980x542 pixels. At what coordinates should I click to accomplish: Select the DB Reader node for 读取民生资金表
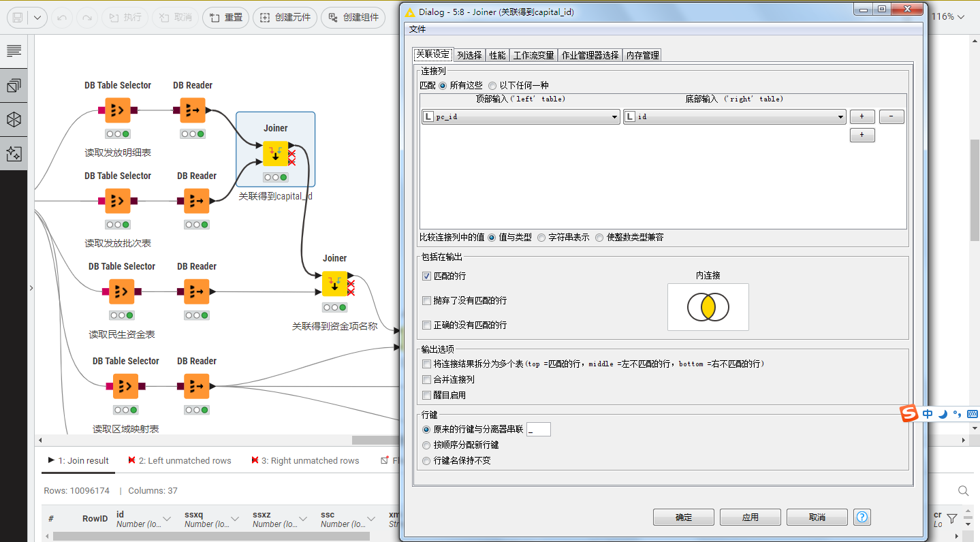197,291
